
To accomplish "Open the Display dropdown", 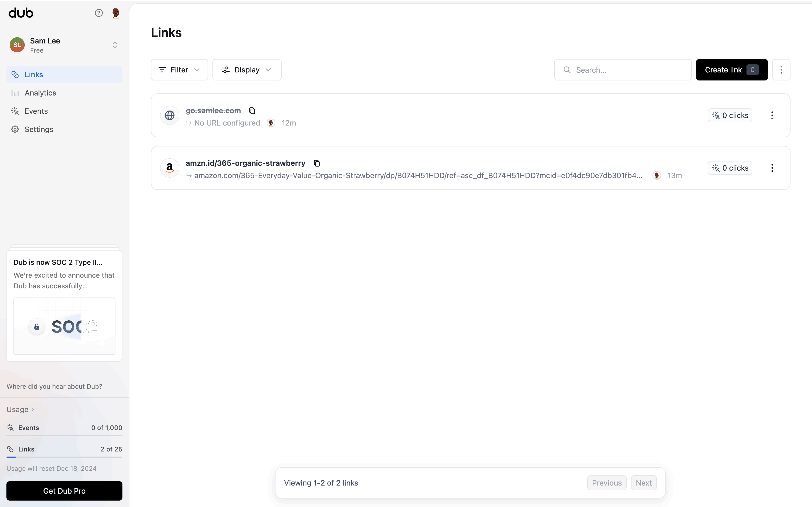I will (247, 70).
